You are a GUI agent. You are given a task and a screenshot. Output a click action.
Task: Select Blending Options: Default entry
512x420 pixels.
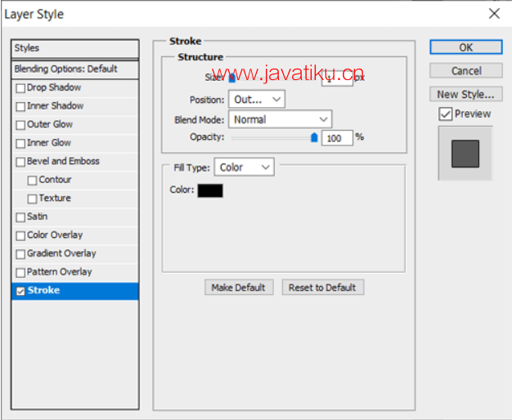74,69
